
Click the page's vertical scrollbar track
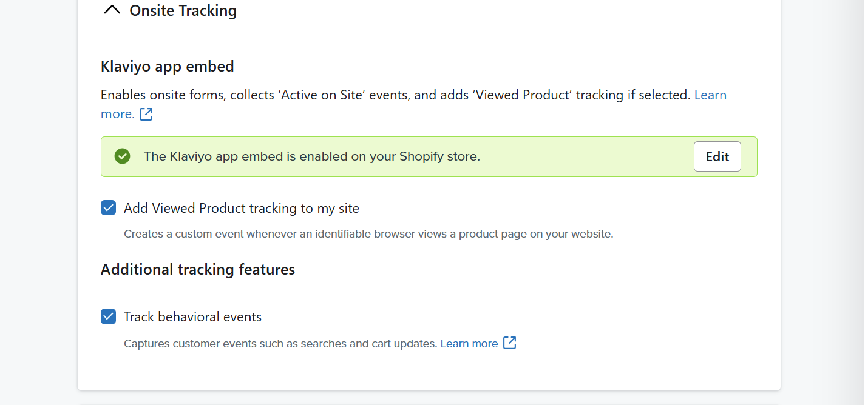coord(866,202)
